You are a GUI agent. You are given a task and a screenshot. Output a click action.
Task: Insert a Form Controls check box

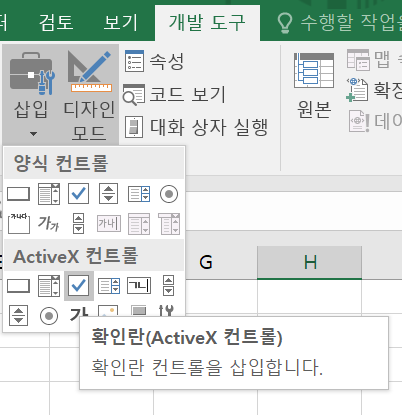78,193
